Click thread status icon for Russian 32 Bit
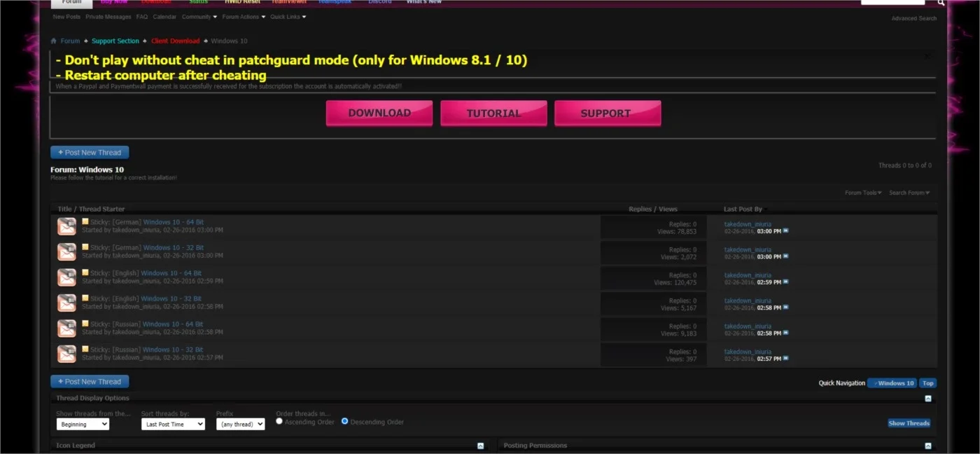The image size is (980, 454). click(66, 354)
